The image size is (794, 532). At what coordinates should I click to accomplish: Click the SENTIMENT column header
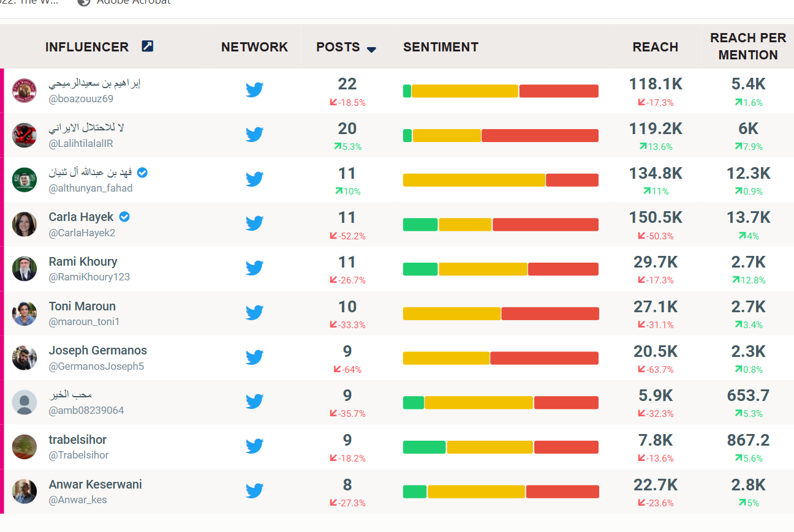coord(440,47)
